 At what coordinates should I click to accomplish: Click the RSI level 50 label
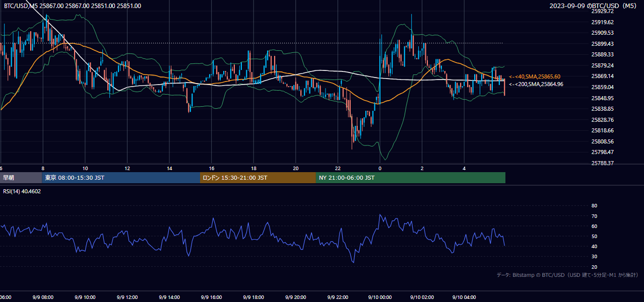tap(594, 236)
